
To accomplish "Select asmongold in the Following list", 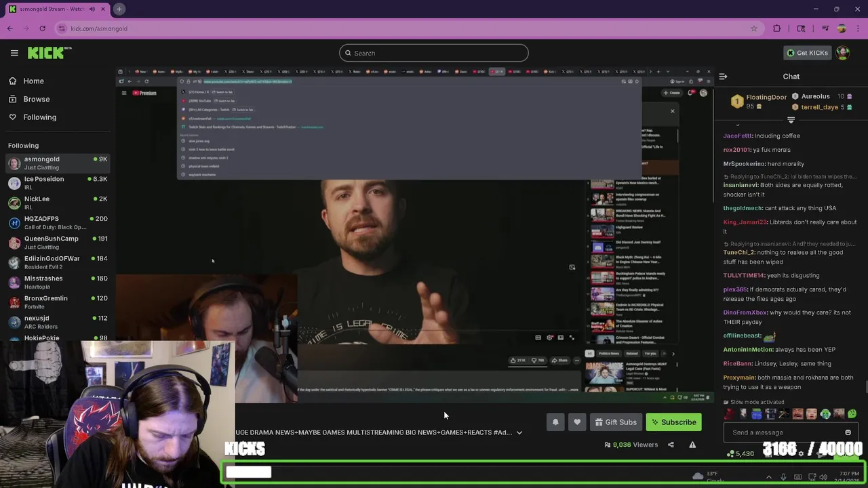I will (58, 163).
